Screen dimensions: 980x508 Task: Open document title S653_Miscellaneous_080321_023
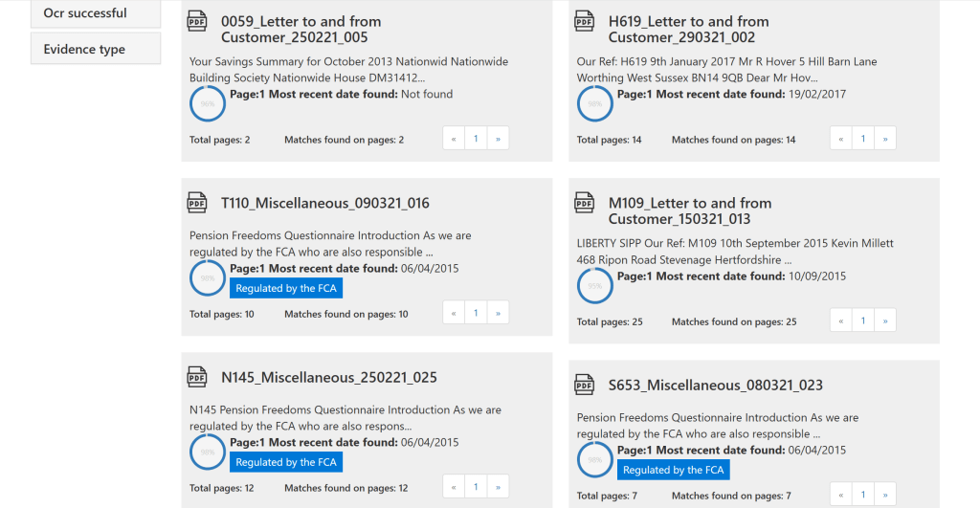click(715, 385)
